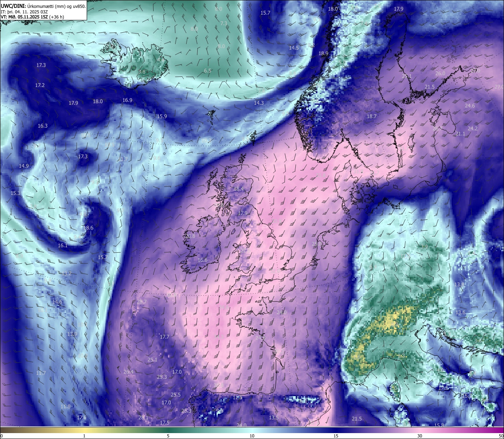
Task: Click the 17.7 map value
Action: click(164, 337)
